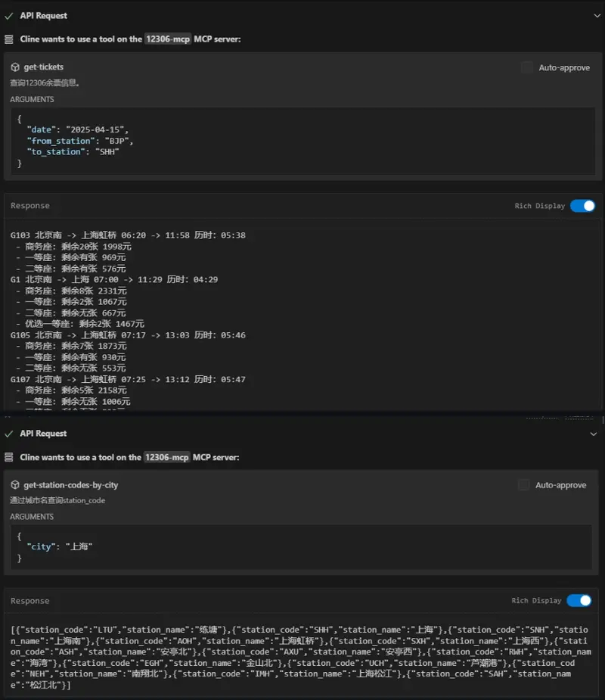Click the G1 北京南 -> 上海 train row
The image size is (605, 700).
pyautogui.click(x=114, y=279)
